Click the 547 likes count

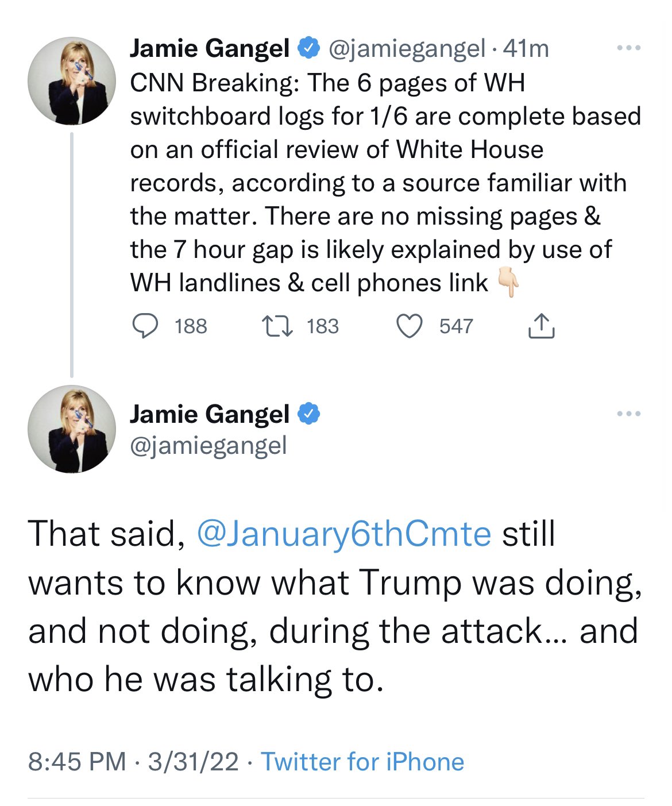pos(456,326)
